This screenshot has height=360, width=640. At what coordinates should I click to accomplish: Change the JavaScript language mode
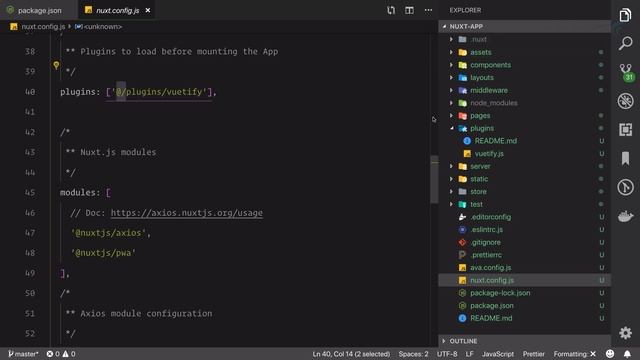click(x=498, y=354)
